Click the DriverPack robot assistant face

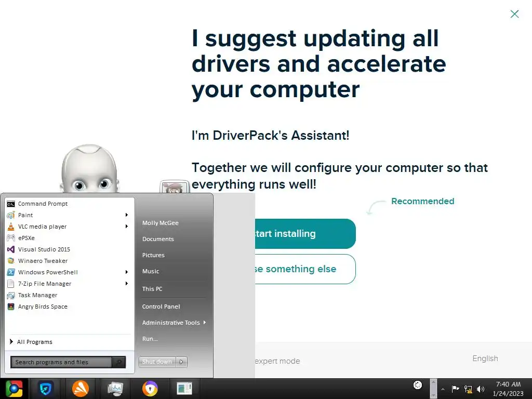pos(89,169)
